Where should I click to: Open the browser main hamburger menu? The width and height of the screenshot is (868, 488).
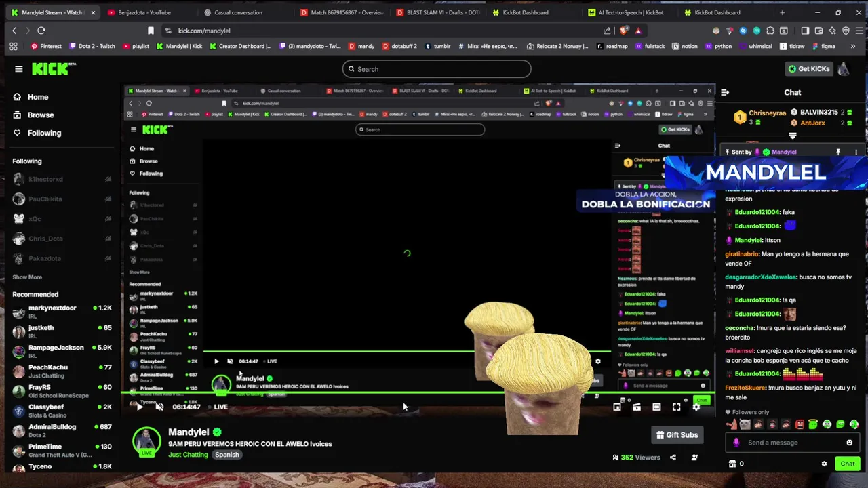[x=859, y=30]
